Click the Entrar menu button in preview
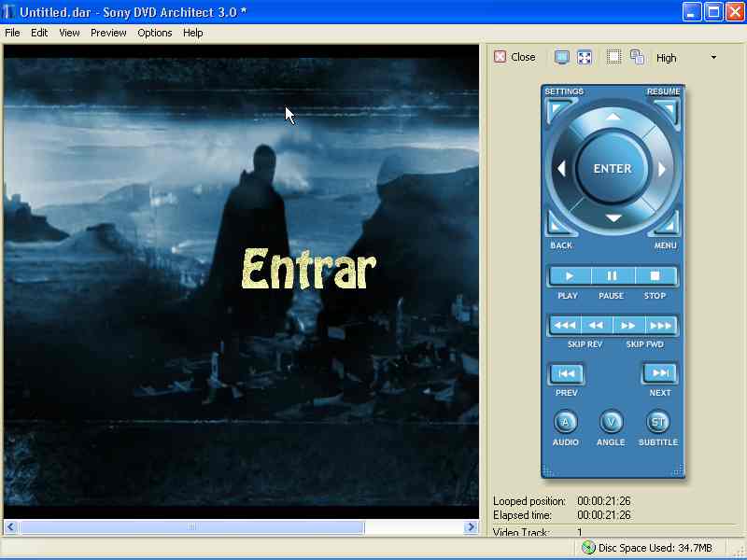 [x=309, y=269]
